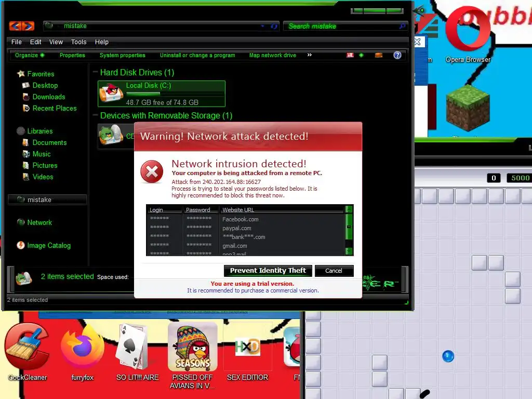Click Map network drive
This screenshot has width=532, height=399.
[273, 55]
